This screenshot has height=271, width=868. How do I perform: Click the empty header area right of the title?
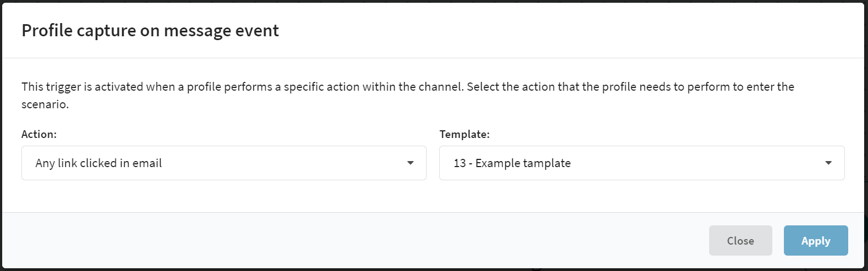coord(572,31)
